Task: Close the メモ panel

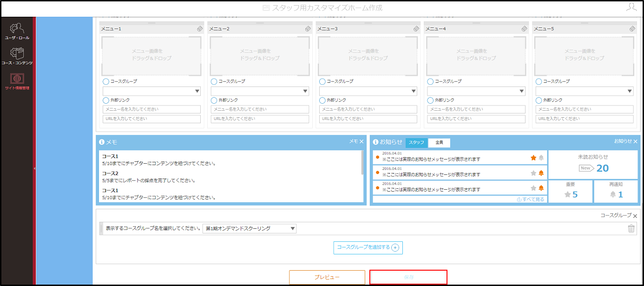Action: (x=361, y=141)
